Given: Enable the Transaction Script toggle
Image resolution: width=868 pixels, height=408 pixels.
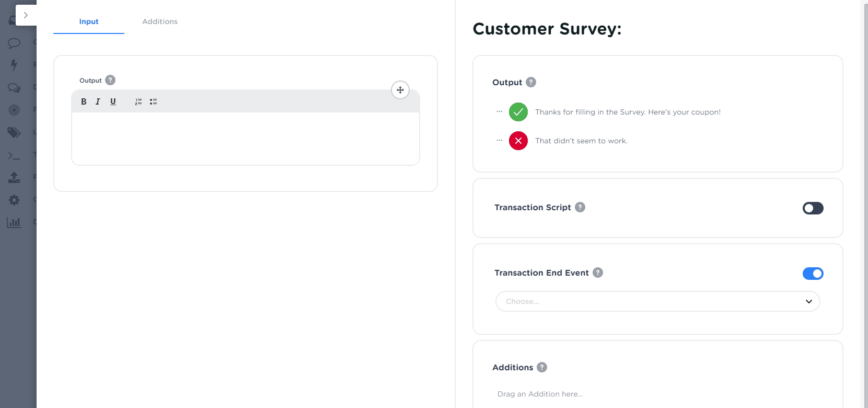Looking at the screenshot, I should 813,208.
